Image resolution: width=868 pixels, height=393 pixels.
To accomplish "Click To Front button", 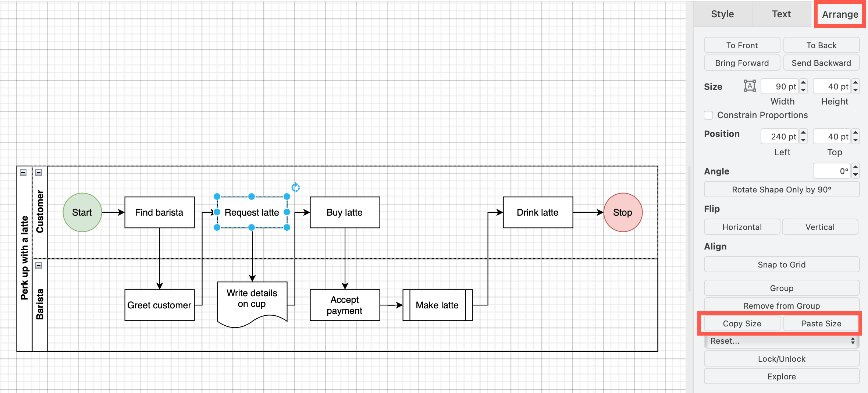I will tap(742, 45).
